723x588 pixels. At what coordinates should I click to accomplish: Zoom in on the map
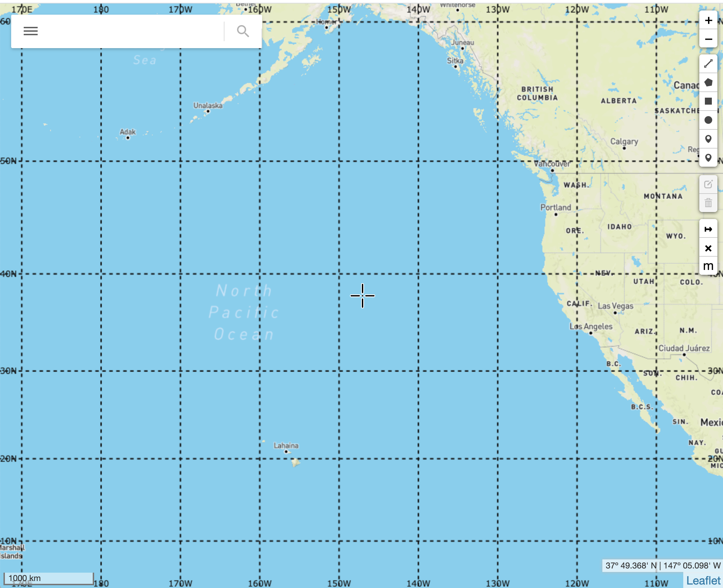point(708,20)
